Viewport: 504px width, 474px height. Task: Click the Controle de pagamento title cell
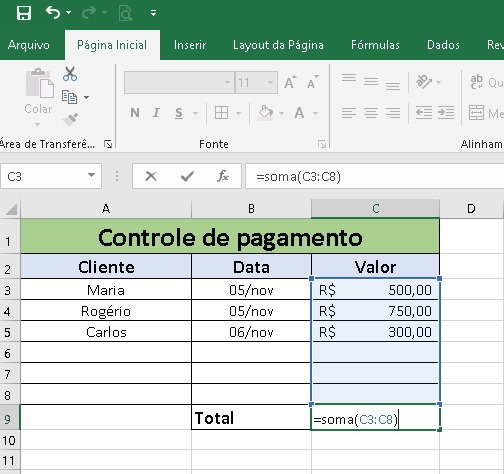click(230, 236)
